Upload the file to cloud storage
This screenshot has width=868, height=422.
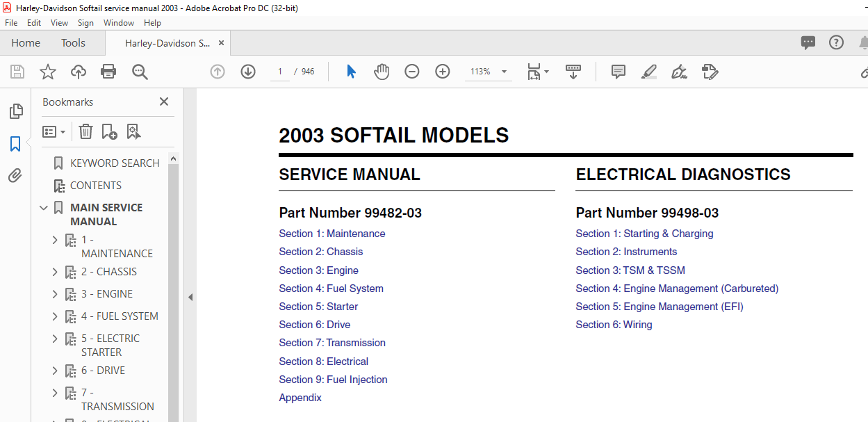[x=78, y=72]
